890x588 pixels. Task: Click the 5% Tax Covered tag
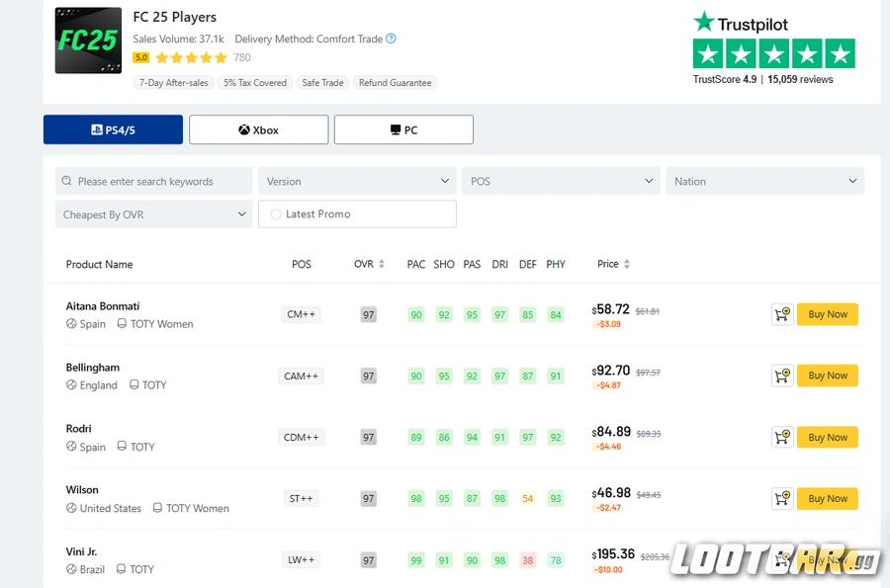point(255,83)
